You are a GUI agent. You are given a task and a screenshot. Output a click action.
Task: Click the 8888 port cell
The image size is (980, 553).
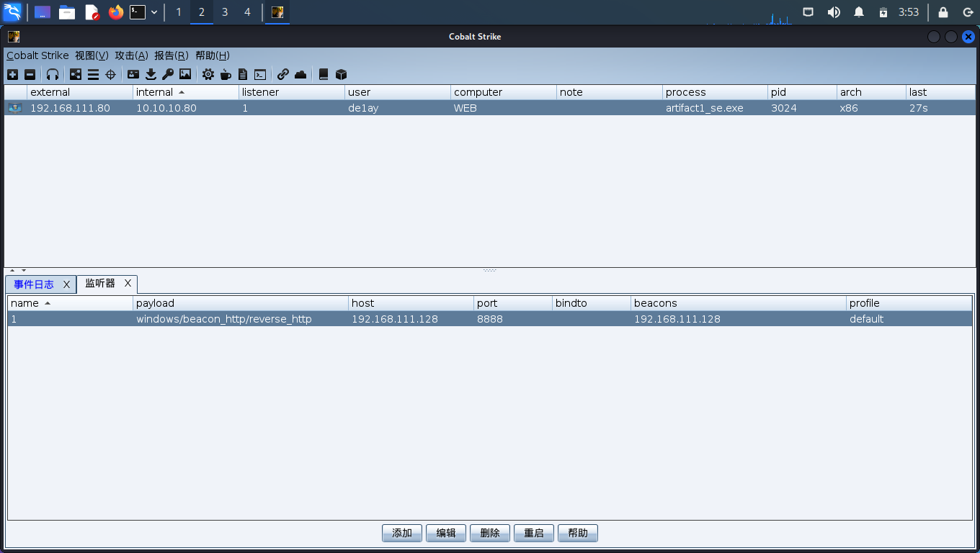coord(513,319)
